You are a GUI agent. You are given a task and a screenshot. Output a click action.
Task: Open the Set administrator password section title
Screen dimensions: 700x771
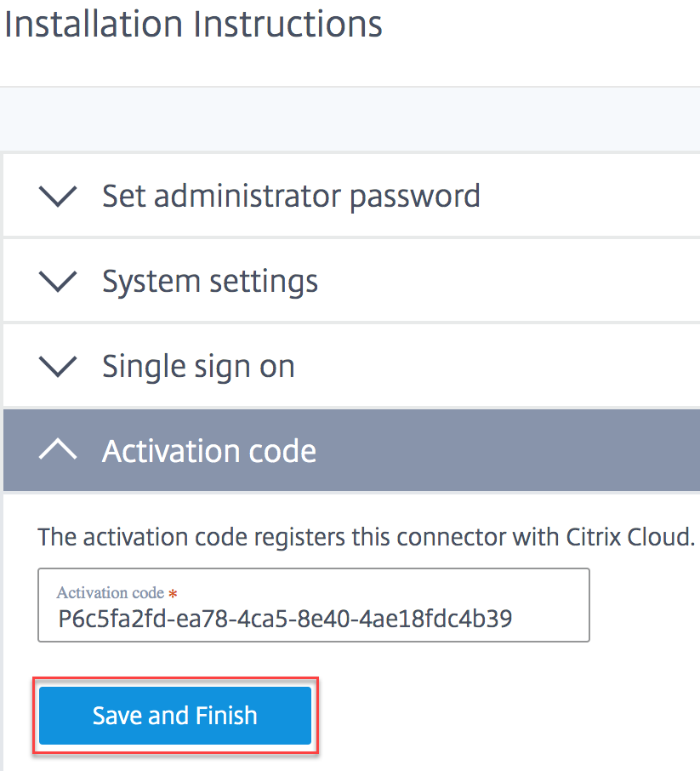coord(291,197)
